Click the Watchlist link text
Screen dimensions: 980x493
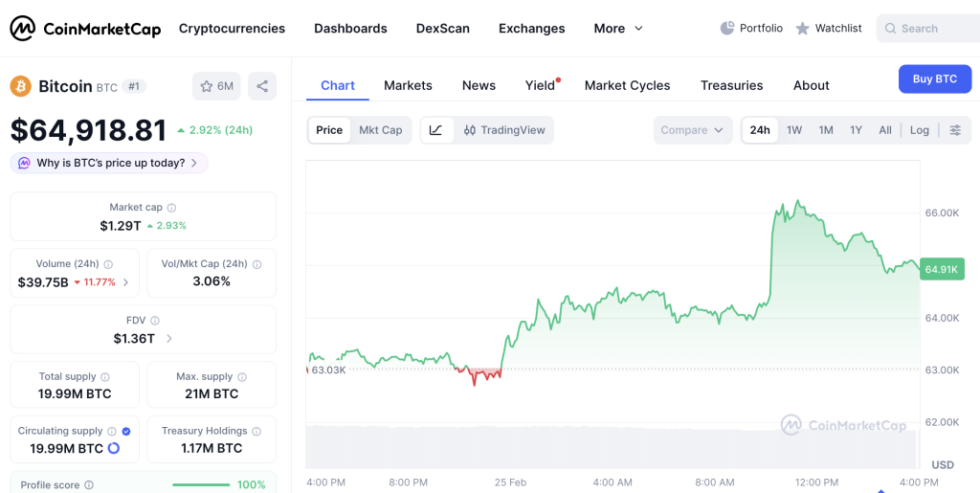pos(838,28)
